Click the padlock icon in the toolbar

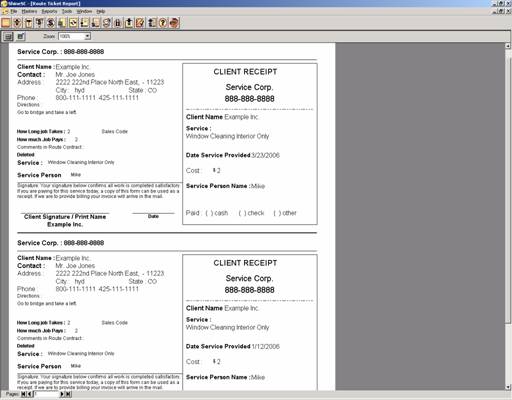(x=118, y=23)
